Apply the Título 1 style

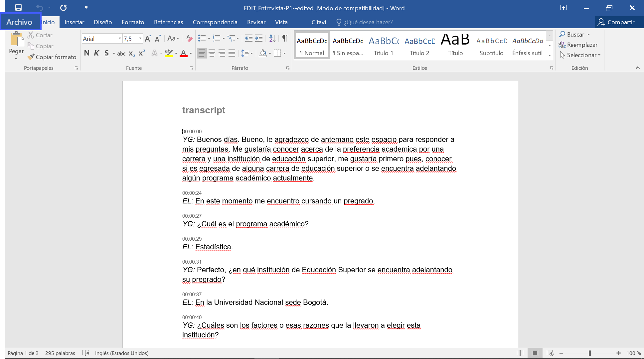383,46
